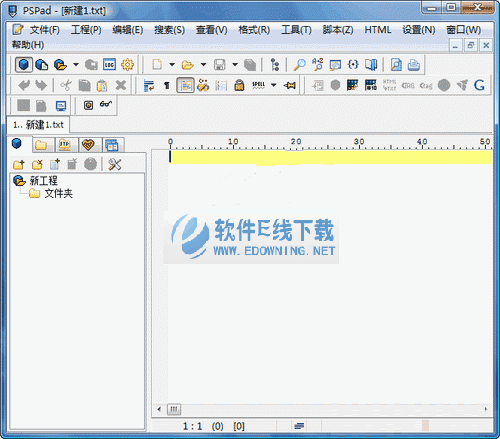Click the magnifier find icon
This screenshot has width=500, height=439.
299,65
